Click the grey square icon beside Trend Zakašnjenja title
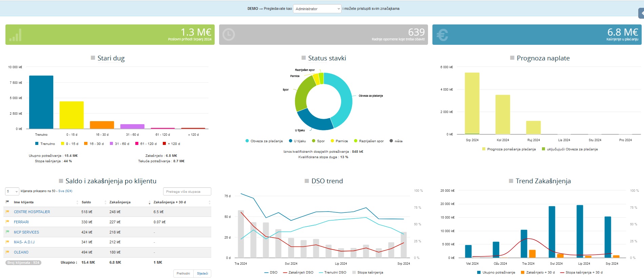The image size is (644, 280). point(511,181)
